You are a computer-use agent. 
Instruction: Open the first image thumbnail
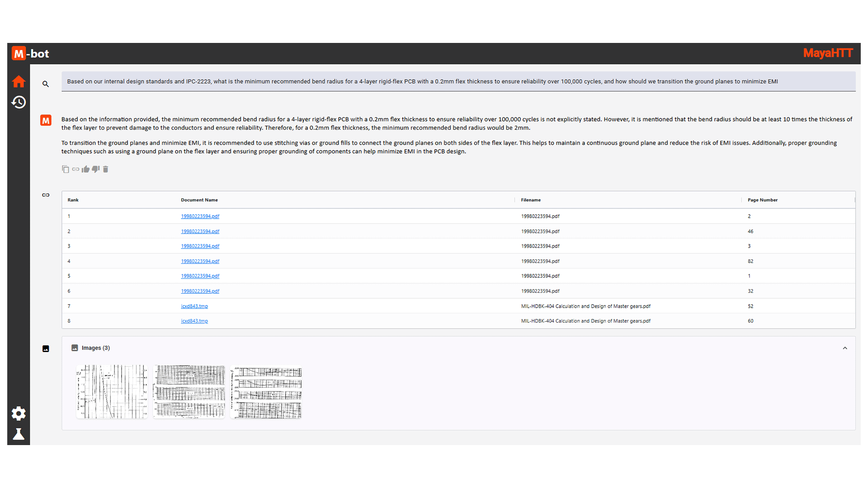(x=112, y=392)
